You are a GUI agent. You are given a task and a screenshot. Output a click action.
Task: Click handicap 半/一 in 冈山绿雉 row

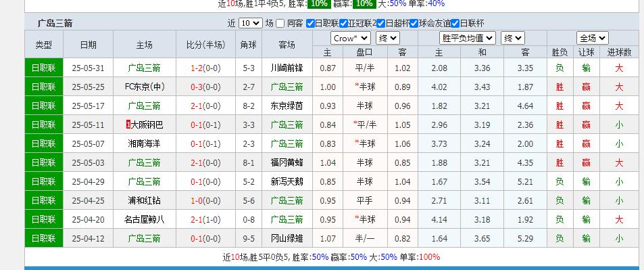click(364, 238)
